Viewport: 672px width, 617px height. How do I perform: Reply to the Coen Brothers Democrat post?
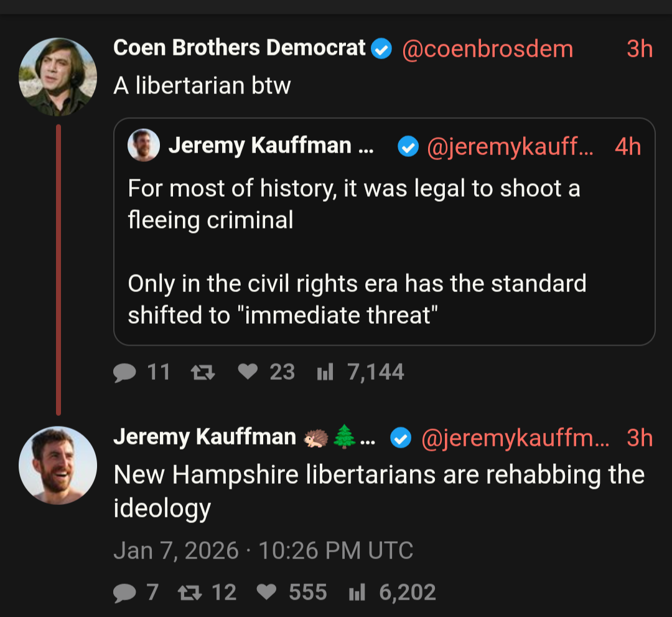pyautogui.click(x=125, y=372)
